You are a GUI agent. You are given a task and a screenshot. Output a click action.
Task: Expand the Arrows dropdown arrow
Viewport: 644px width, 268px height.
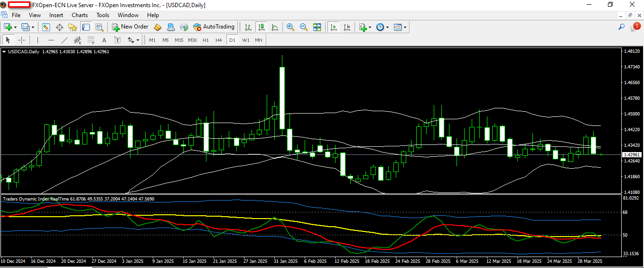click(138, 40)
